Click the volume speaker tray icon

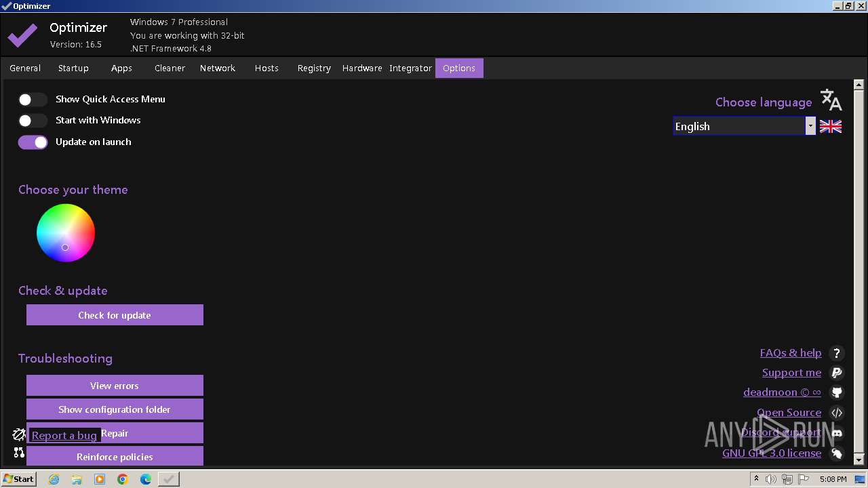pos(771,479)
